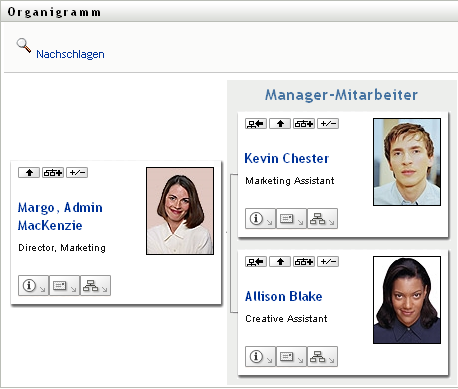Click Margo MacKenzie's photo
This screenshot has width=458, height=389.
click(180, 211)
